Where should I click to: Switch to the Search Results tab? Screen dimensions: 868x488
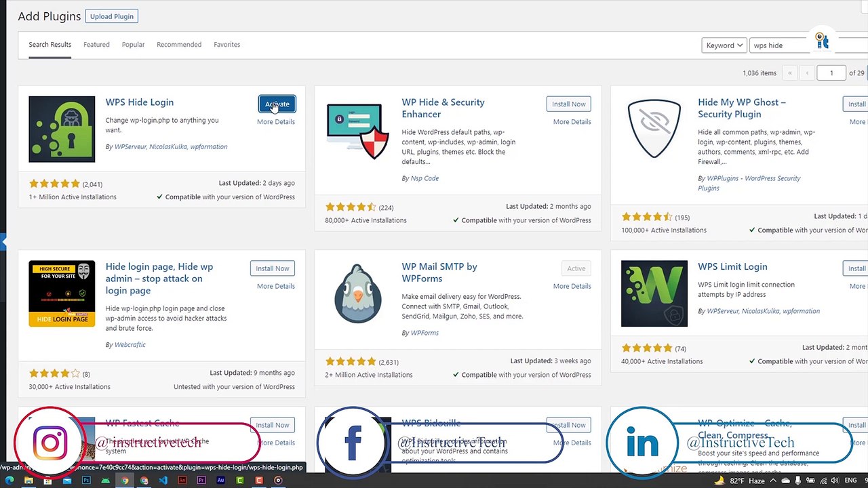50,45
